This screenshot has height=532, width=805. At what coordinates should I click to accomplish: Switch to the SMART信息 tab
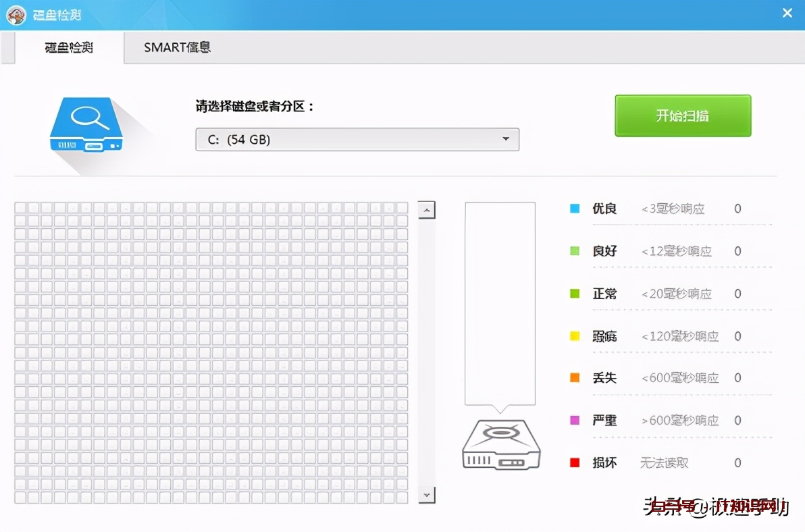(x=177, y=47)
